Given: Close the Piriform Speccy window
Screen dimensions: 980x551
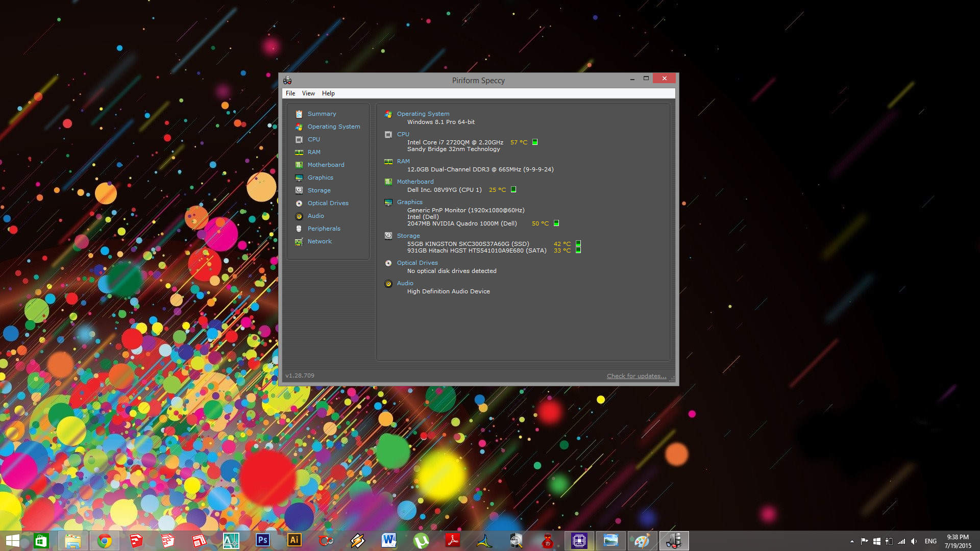Looking at the screenshot, I should [x=664, y=78].
